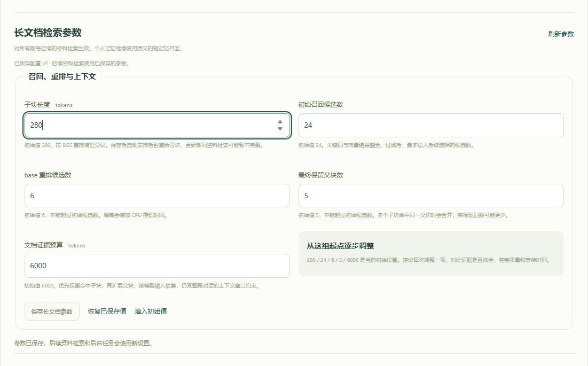Save settings with 保存长文档参数 button

point(52,312)
